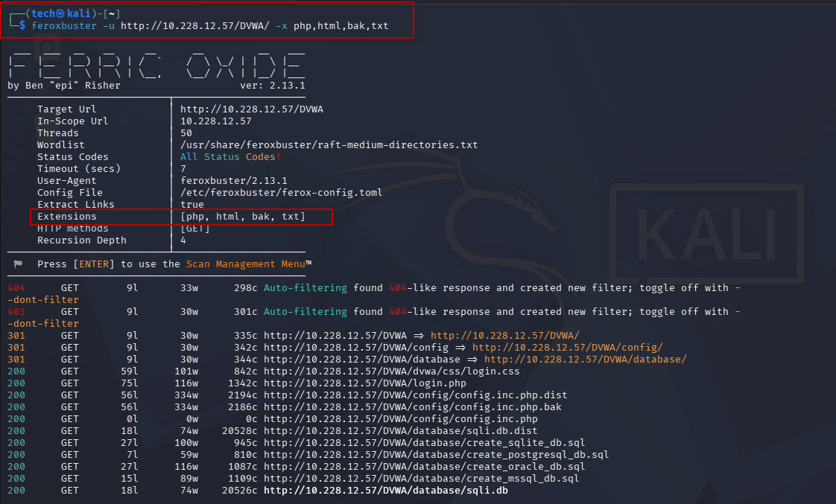Open the orange http://10.228.12.57/DVWA/ redirect link
This screenshot has height=504, width=836.
click(505, 336)
